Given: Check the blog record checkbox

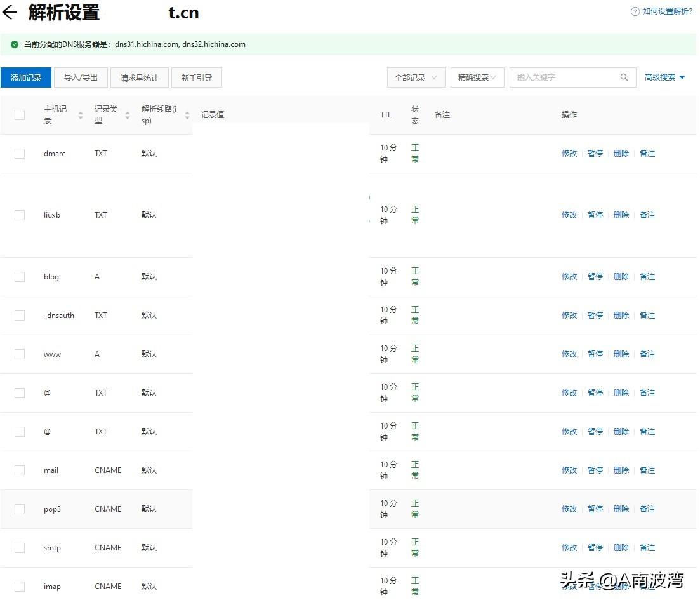Looking at the screenshot, I should 20,277.
